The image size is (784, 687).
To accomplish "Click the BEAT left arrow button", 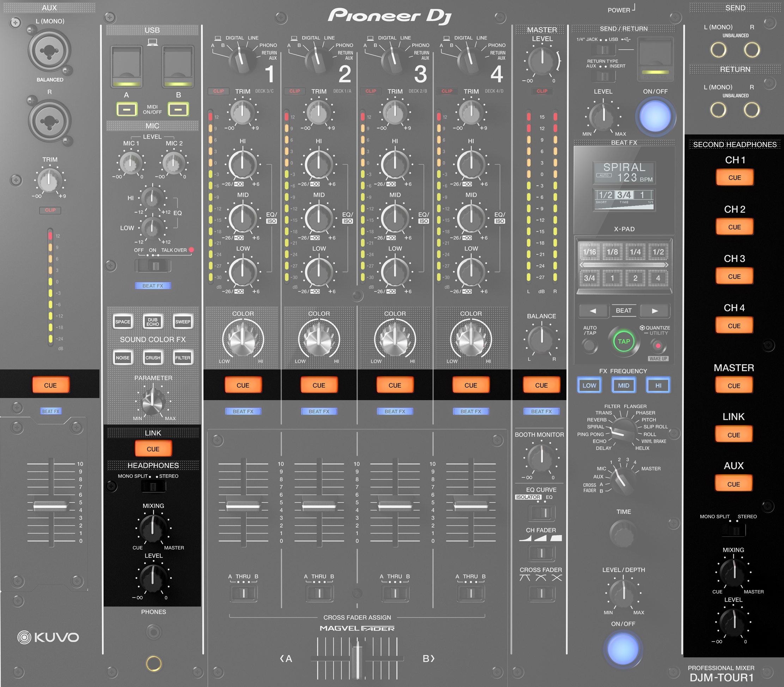I will [593, 311].
